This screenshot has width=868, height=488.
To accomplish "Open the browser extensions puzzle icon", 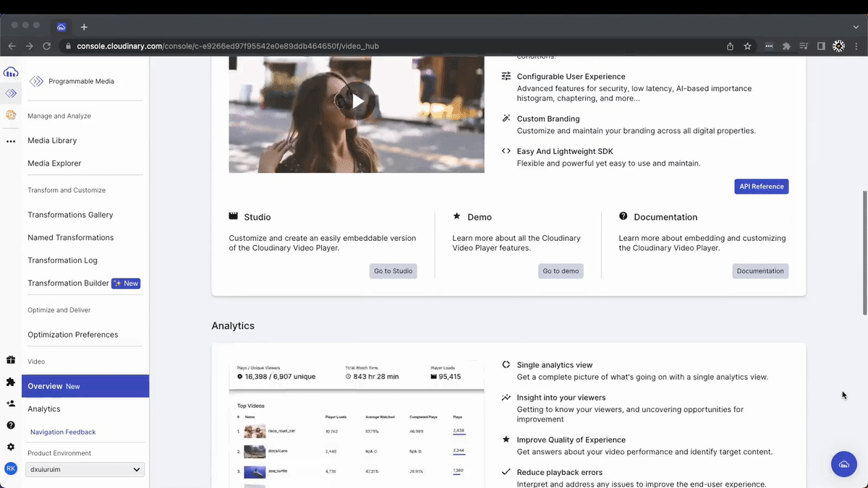I will [x=786, y=46].
